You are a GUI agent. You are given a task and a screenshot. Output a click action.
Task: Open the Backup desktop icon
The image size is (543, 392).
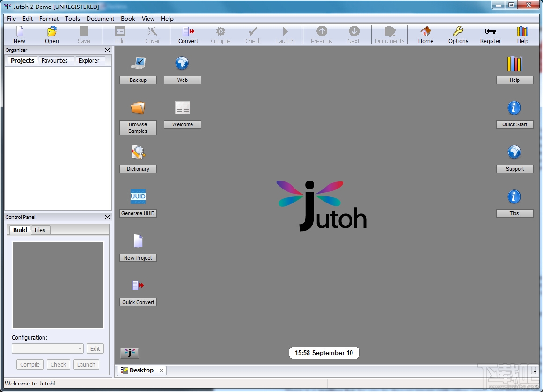click(x=138, y=63)
